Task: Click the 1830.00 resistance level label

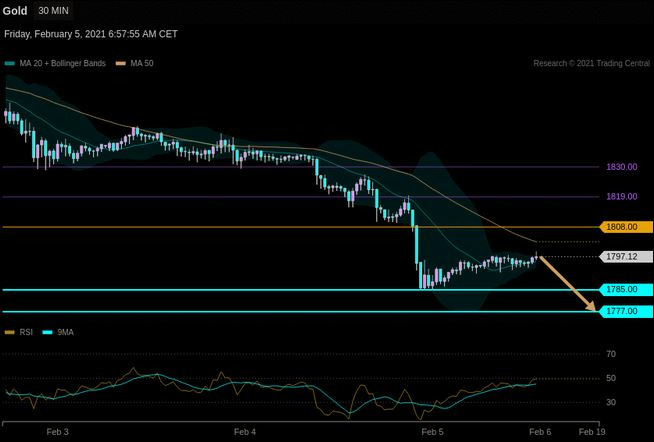Action: pyautogui.click(x=621, y=167)
